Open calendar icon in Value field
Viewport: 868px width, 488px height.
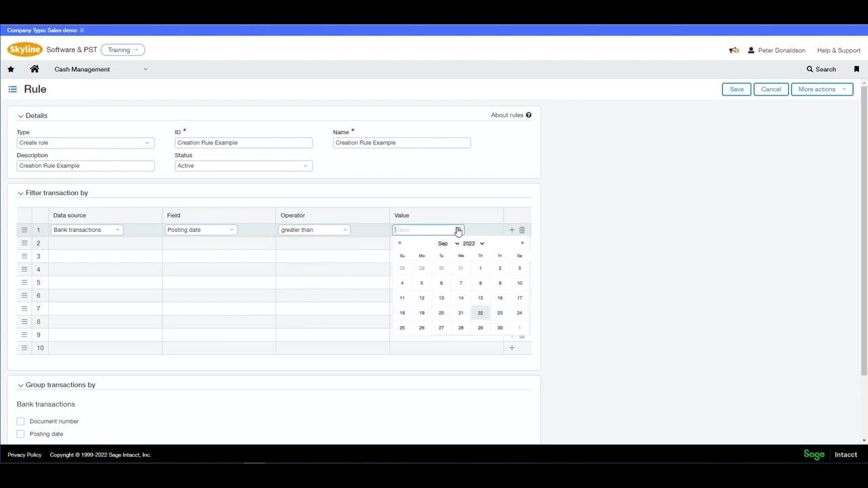[x=458, y=230]
